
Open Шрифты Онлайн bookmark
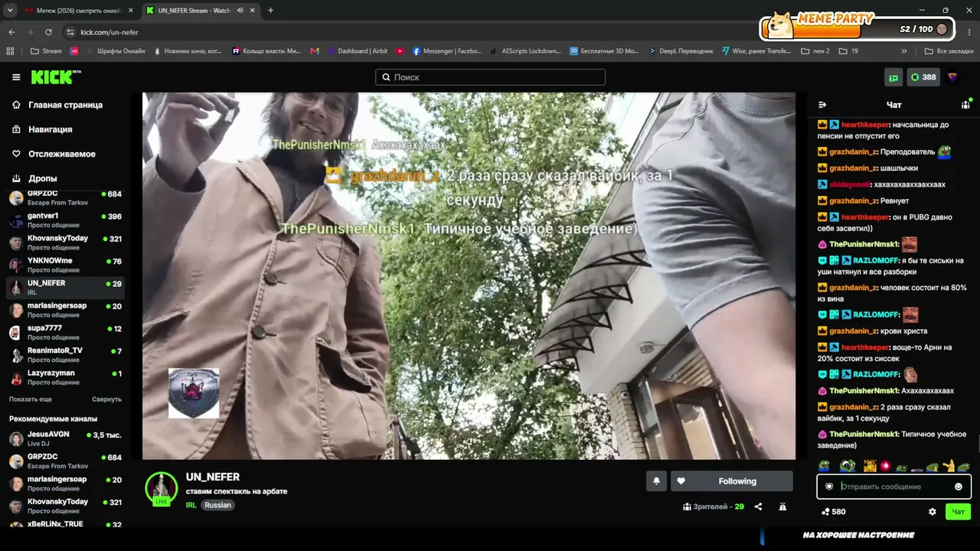pos(115,51)
